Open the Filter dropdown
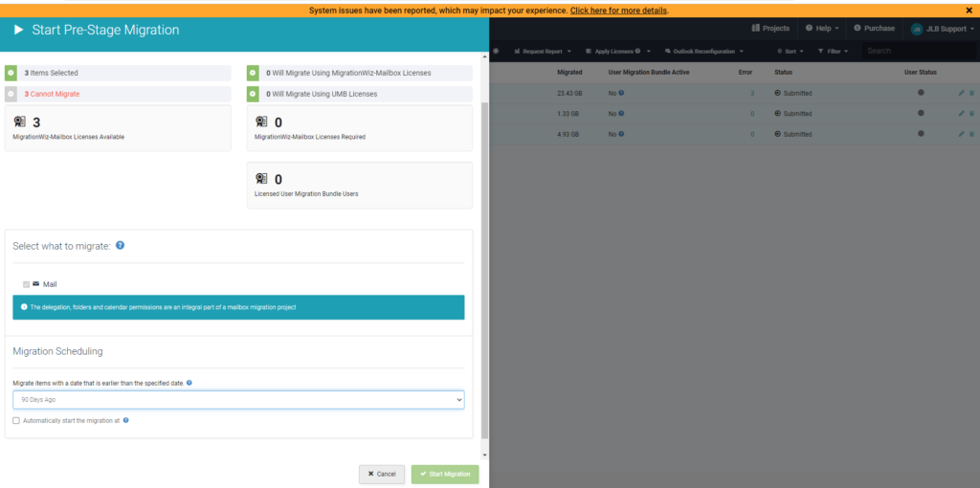The width and height of the screenshot is (980, 488). (x=833, y=51)
